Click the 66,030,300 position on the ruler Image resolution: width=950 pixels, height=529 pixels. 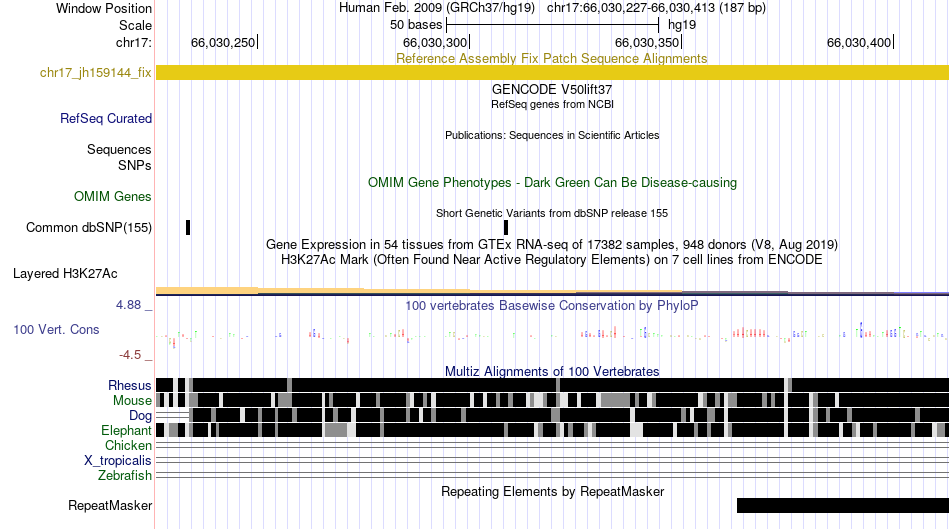coord(436,42)
